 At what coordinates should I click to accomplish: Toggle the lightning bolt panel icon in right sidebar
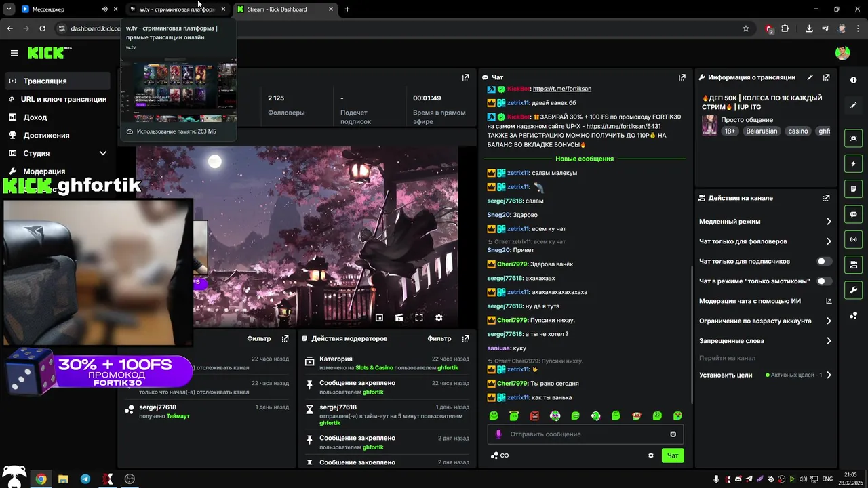coord(853,163)
